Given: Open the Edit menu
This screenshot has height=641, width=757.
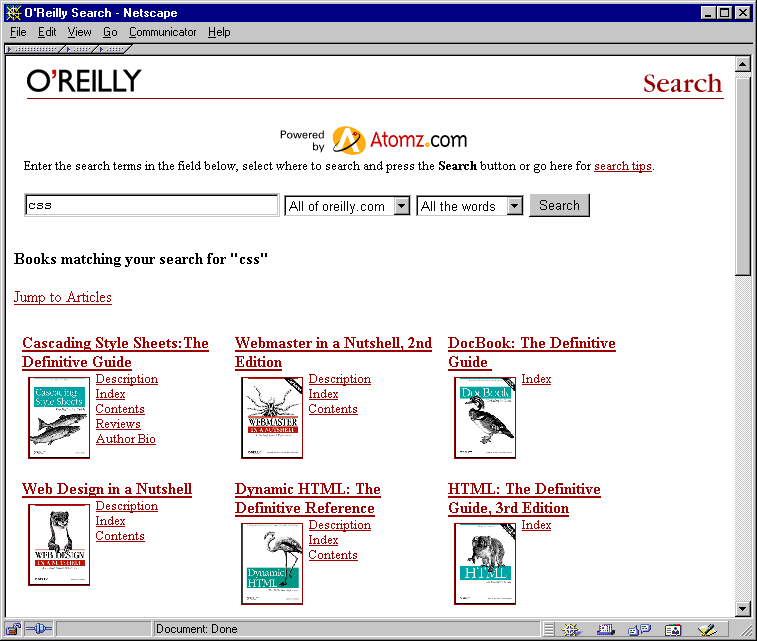Looking at the screenshot, I should 47,32.
